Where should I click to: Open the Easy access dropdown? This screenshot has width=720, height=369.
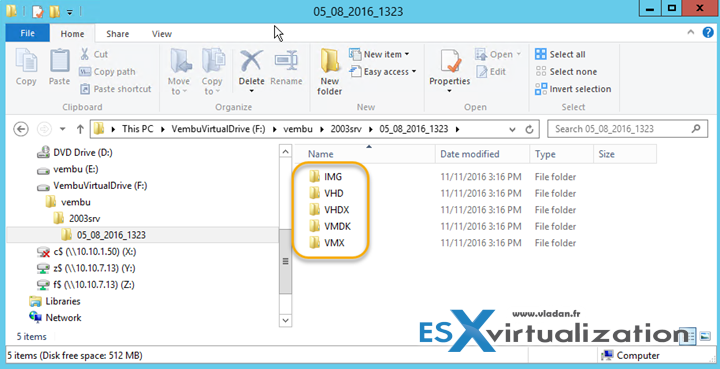[x=383, y=72]
